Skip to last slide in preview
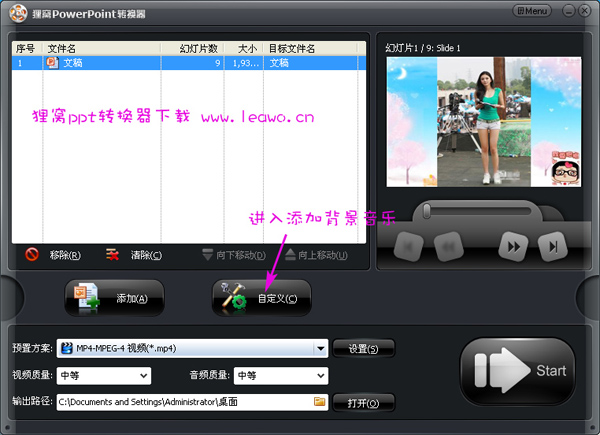This screenshot has height=435, width=600. (553, 247)
